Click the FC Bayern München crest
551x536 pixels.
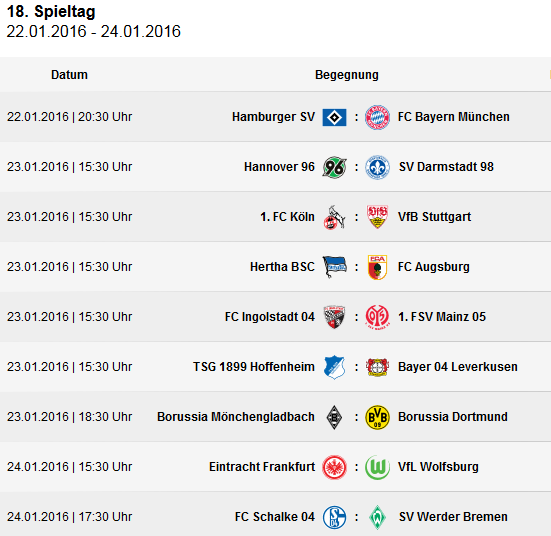tap(377, 117)
